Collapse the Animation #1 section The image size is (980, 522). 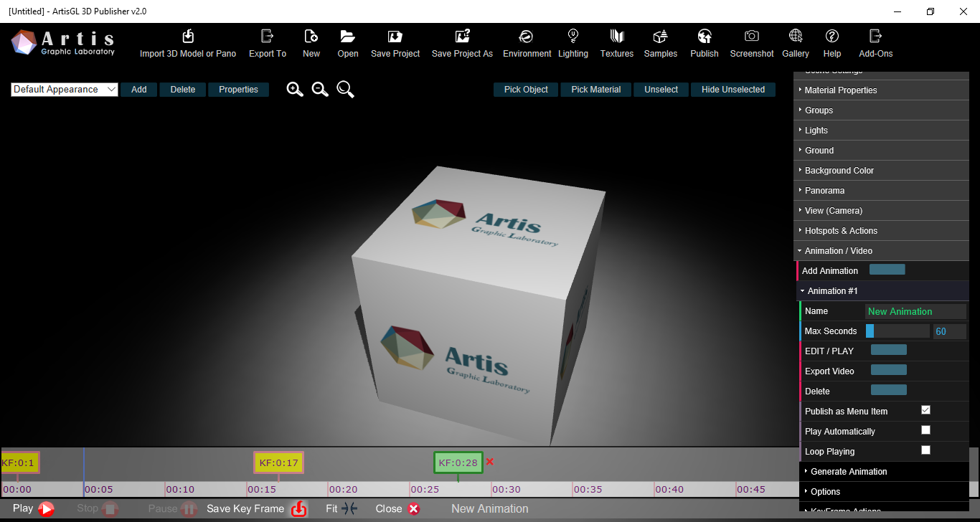pos(883,291)
